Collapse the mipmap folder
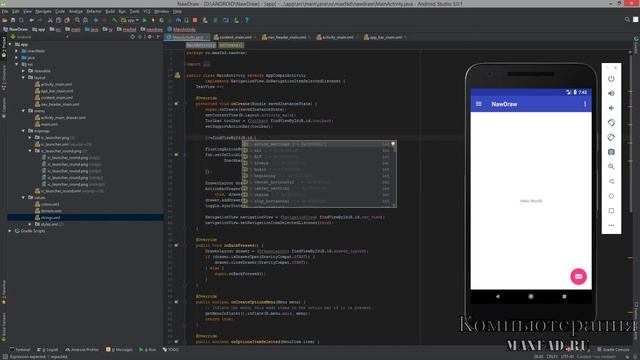Image resolution: width=640 pixels, height=360 pixels. (x=23, y=131)
